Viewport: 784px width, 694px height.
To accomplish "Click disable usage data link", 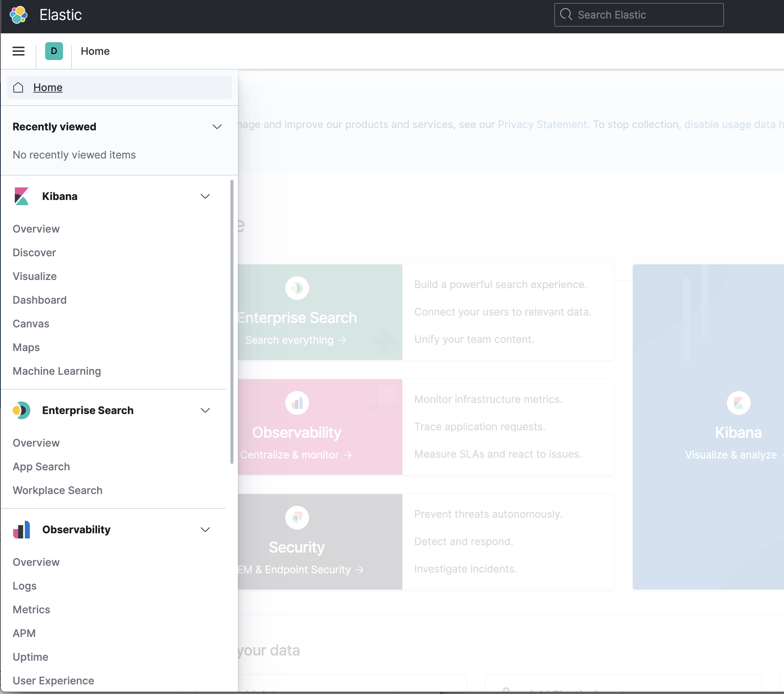I will 734,124.
